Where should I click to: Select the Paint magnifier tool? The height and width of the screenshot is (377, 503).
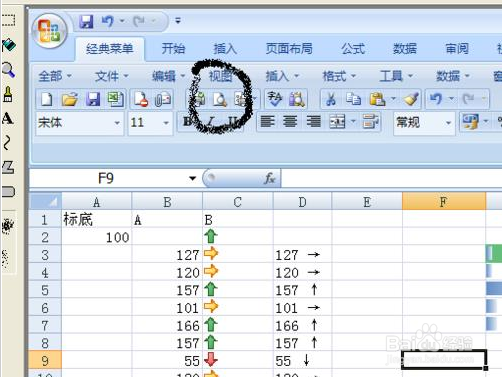(9, 70)
